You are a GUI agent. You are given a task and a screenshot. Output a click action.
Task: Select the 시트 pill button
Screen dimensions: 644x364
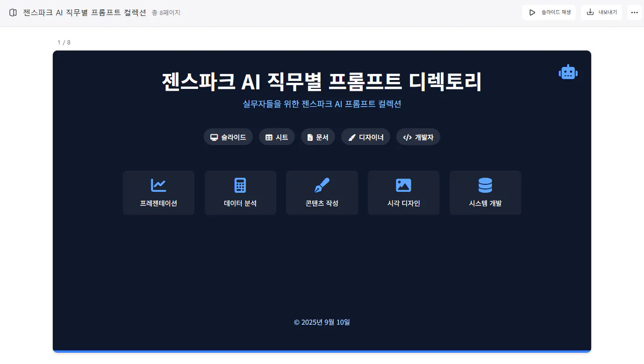click(277, 137)
